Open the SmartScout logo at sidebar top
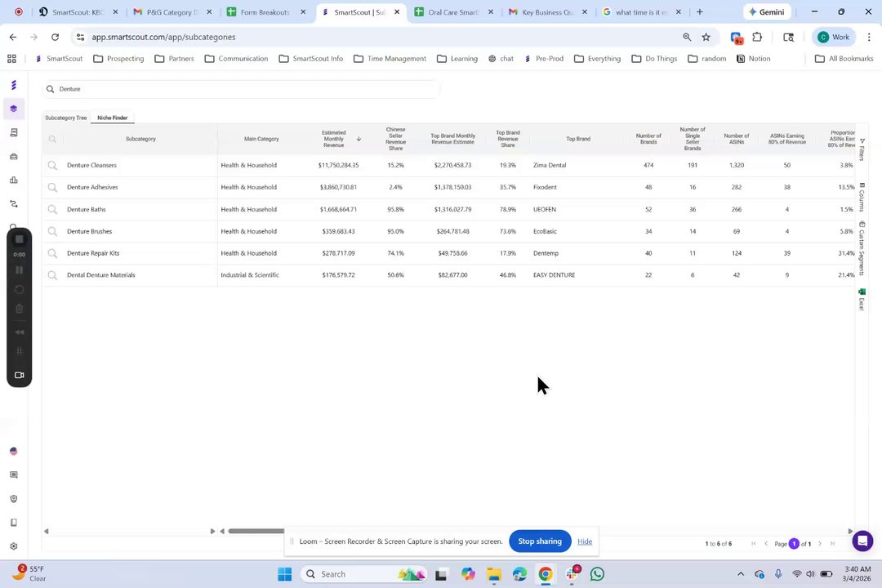The height and width of the screenshot is (588, 882). 14,85
